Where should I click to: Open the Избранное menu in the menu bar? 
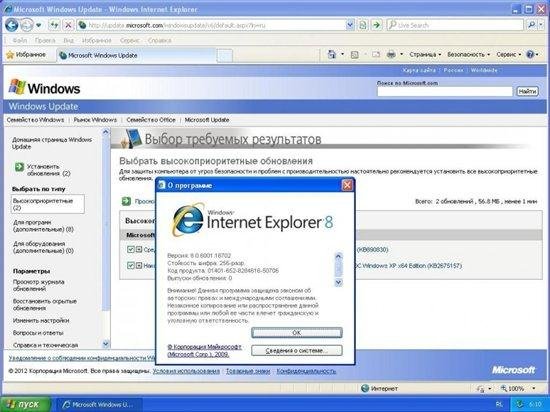(96, 40)
